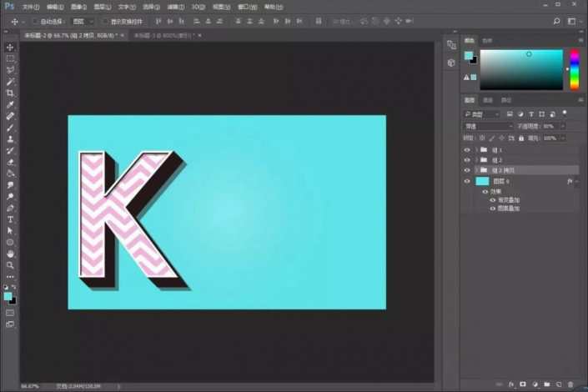
Task: Click the delete layer trash icon
Action: [x=570, y=384]
